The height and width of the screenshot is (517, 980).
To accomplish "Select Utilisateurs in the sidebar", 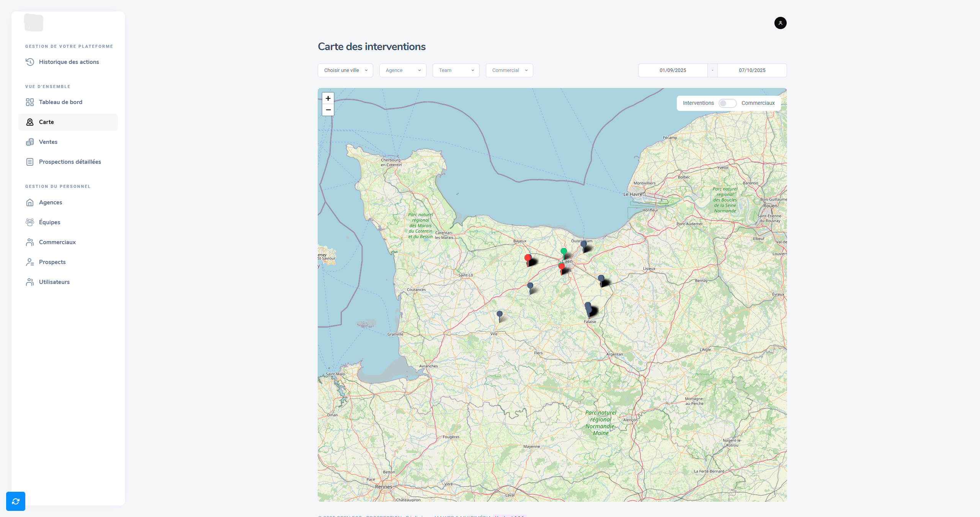I will pos(54,282).
